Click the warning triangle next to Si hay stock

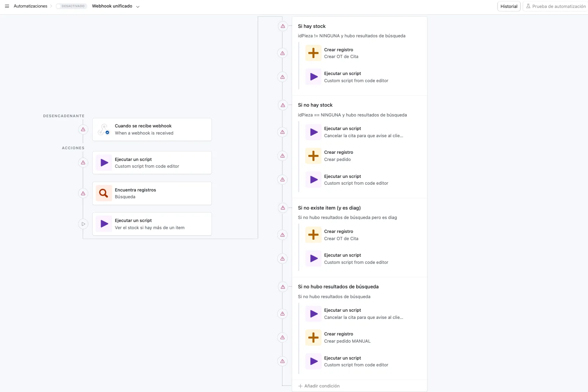pyautogui.click(x=282, y=26)
